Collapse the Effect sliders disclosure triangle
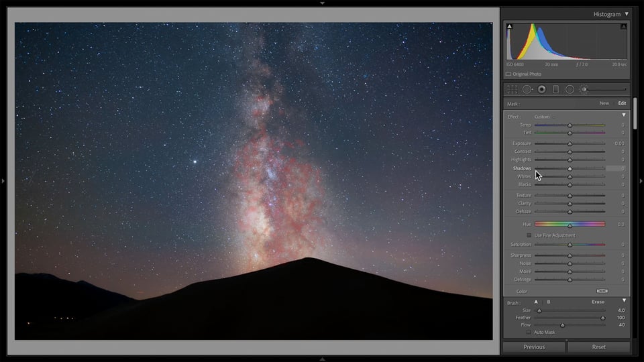The width and height of the screenshot is (644, 362). click(624, 115)
